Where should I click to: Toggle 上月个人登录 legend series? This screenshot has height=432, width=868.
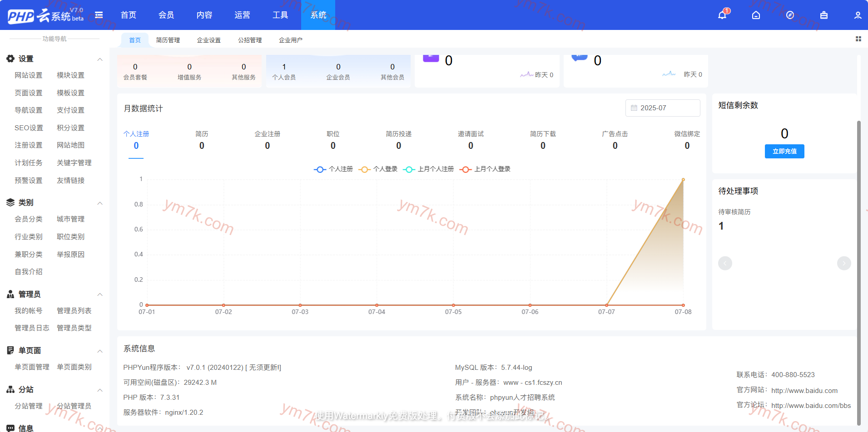485,169
